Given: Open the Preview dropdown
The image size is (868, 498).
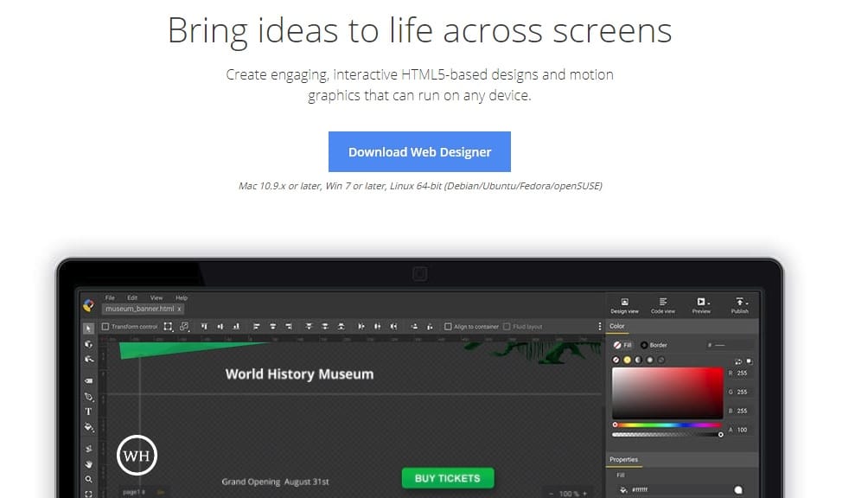Looking at the screenshot, I should coord(701,305).
